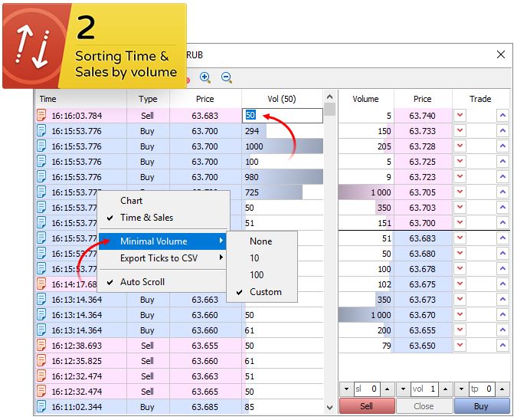Click the Close position button

tap(424, 406)
